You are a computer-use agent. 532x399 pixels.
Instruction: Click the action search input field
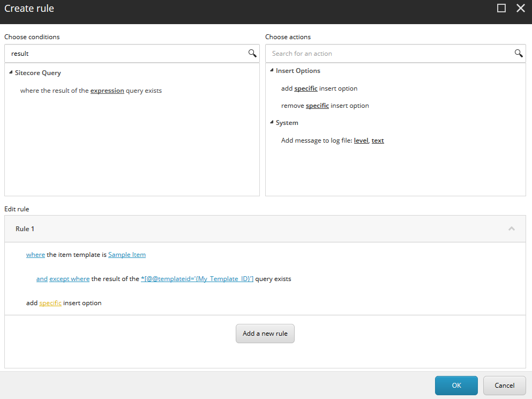pos(386,53)
